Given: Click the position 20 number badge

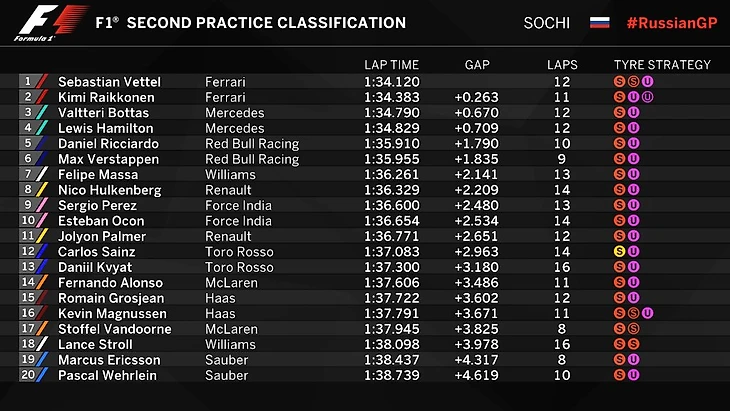Looking at the screenshot, I should coord(27,375).
